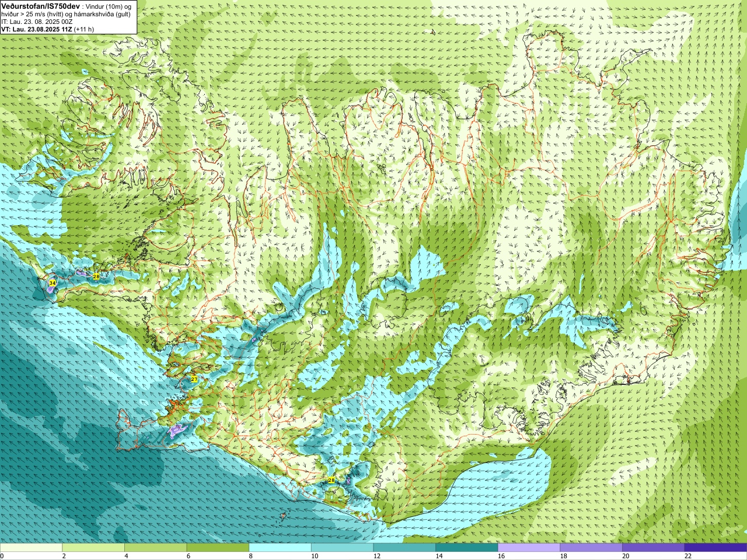Image resolution: width=747 pixels, height=560 pixels.
Task: Click the legend scale label 2
Action: (64, 556)
